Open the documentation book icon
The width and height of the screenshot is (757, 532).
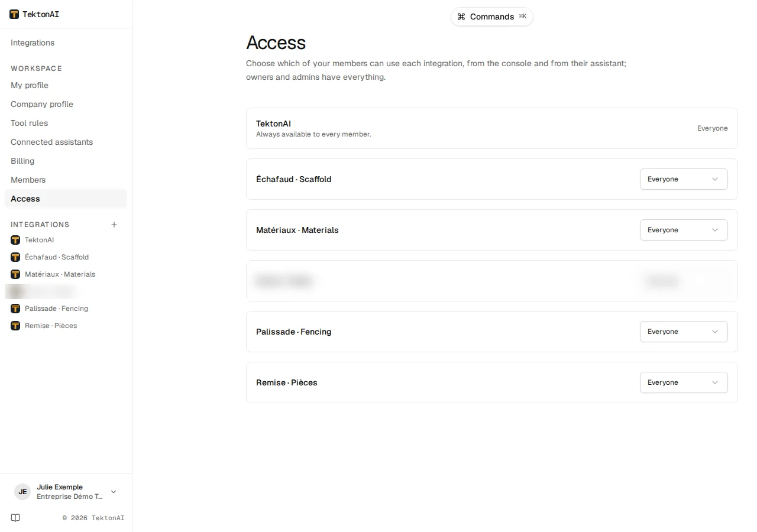(15, 518)
